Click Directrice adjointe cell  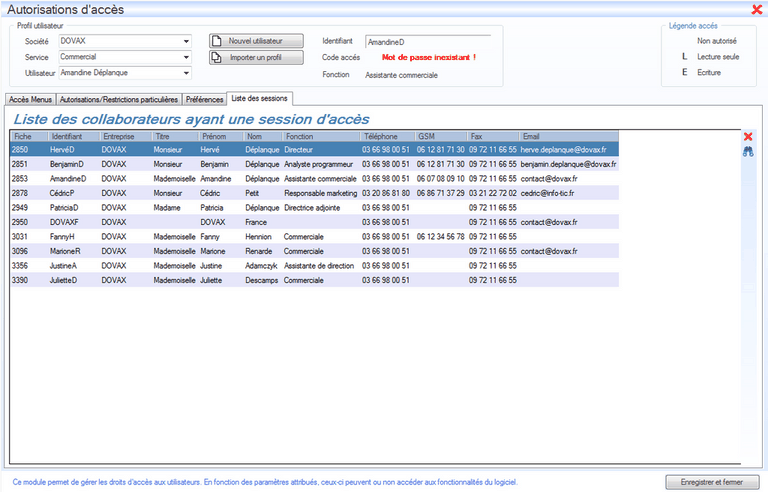click(x=312, y=208)
